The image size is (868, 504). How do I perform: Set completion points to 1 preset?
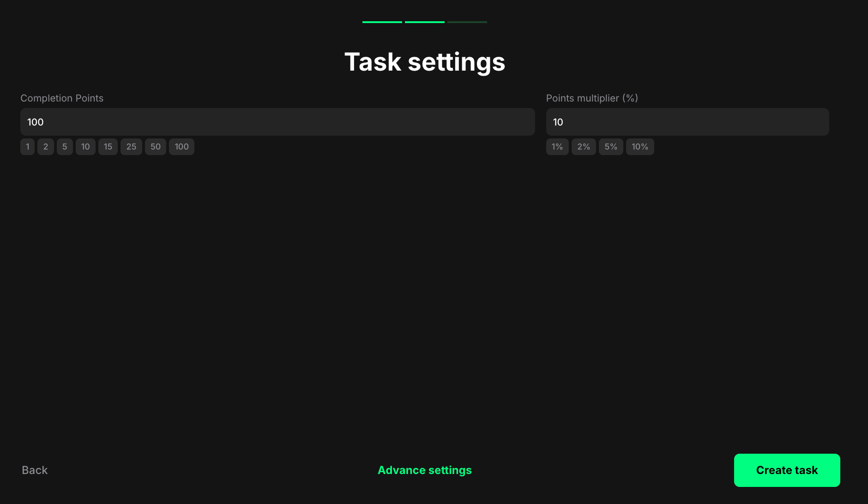[28, 147]
